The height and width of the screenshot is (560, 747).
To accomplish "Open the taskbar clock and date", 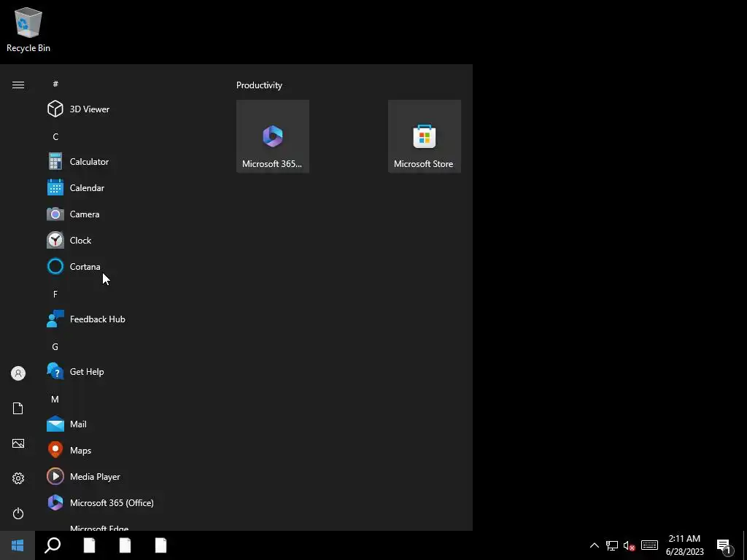I will [684, 545].
